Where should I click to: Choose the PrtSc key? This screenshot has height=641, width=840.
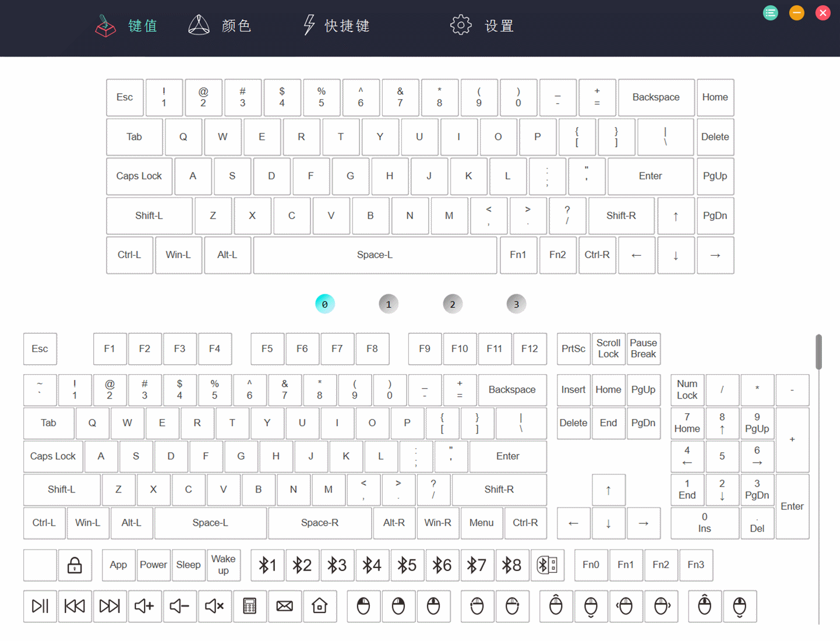point(573,348)
